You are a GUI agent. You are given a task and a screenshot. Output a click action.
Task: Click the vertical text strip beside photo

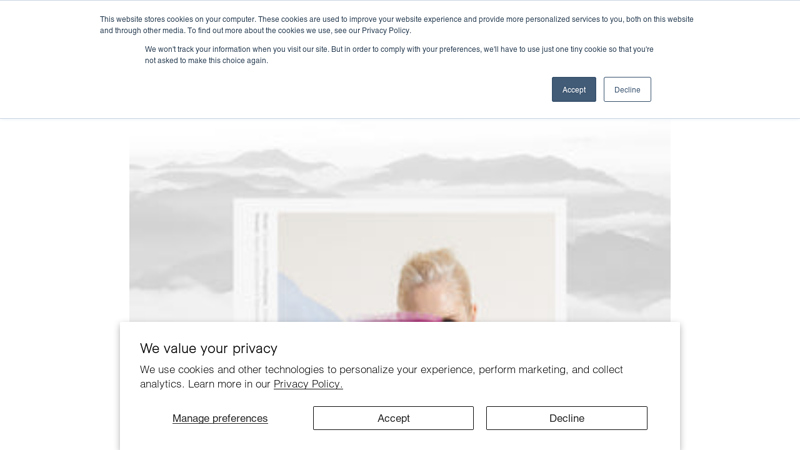262,265
